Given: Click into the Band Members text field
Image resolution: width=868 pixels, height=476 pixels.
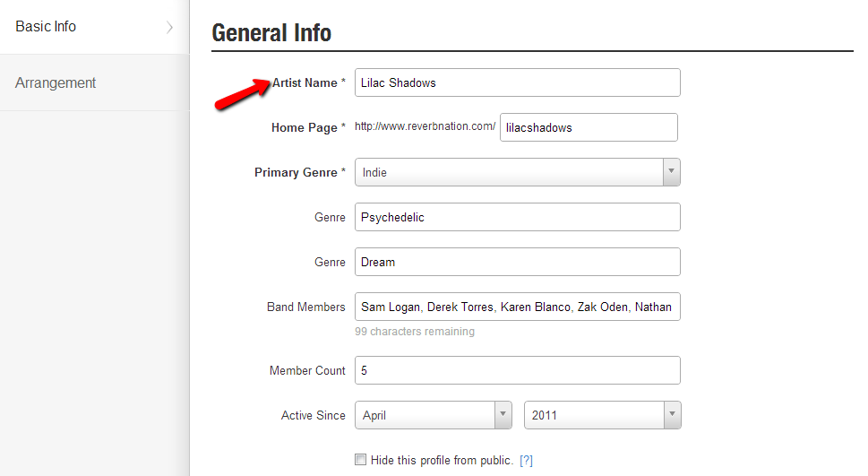Looking at the screenshot, I should pos(517,307).
